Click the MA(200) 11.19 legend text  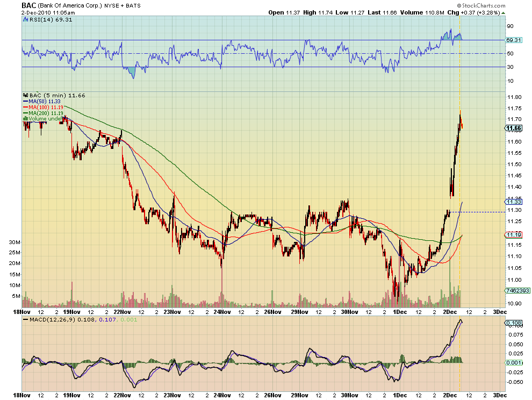click(x=46, y=113)
